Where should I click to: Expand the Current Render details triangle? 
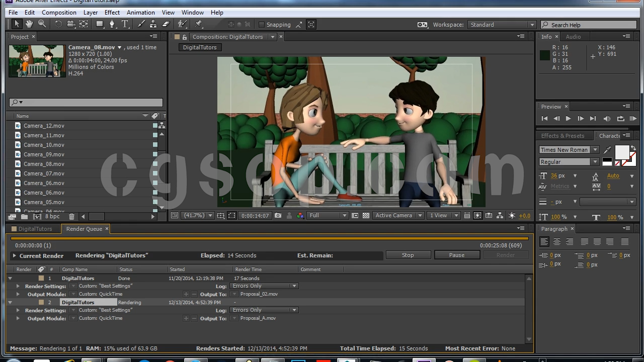[14, 256]
